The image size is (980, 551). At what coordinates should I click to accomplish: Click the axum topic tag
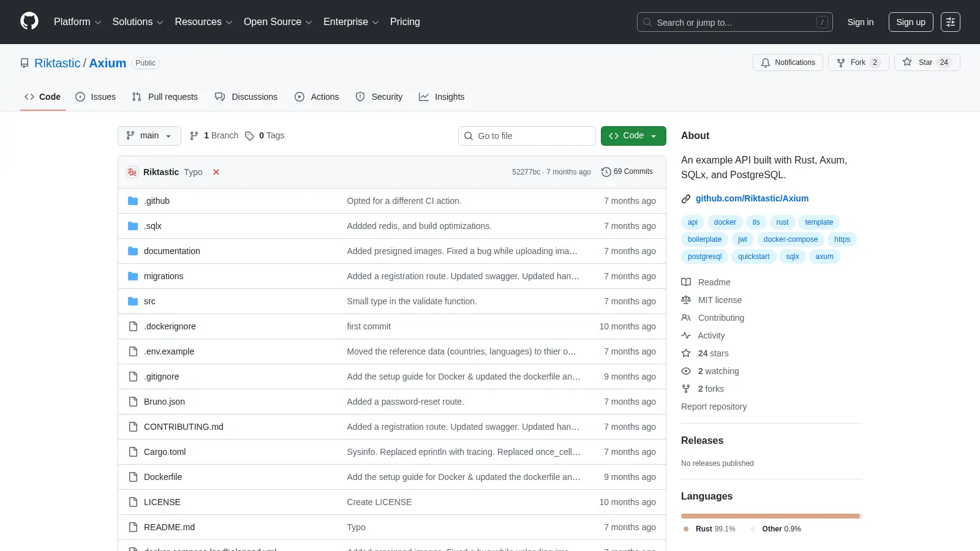point(824,257)
